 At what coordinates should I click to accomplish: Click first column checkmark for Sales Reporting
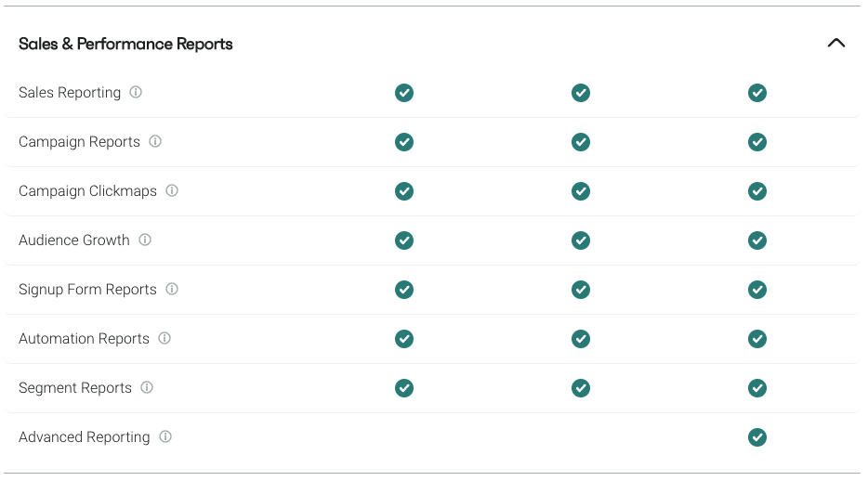pyautogui.click(x=404, y=93)
